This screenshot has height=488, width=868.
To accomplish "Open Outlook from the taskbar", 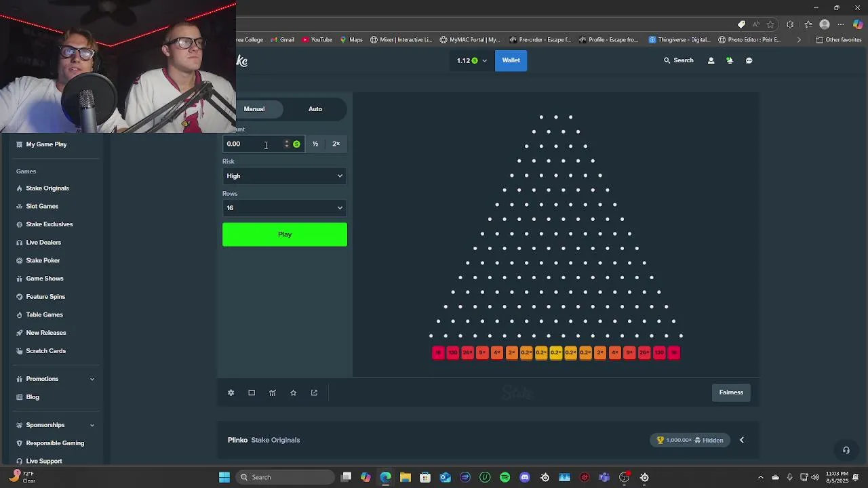I will click(x=446, y=477).
